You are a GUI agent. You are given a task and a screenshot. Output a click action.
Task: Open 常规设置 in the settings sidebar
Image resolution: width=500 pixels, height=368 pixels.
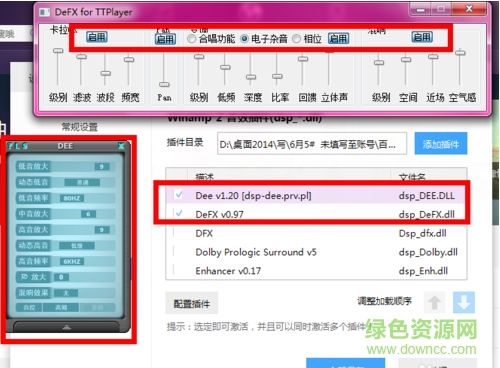coord(80,127)
